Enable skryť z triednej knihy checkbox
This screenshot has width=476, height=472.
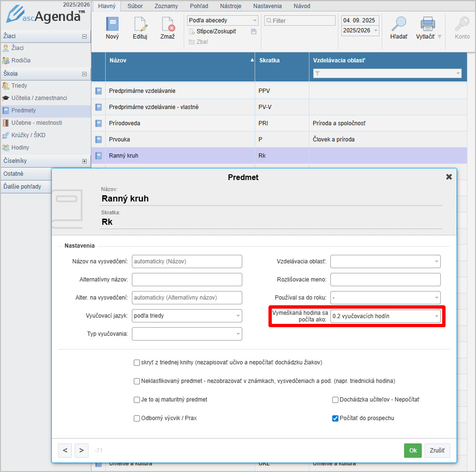(x=137, y=362)
